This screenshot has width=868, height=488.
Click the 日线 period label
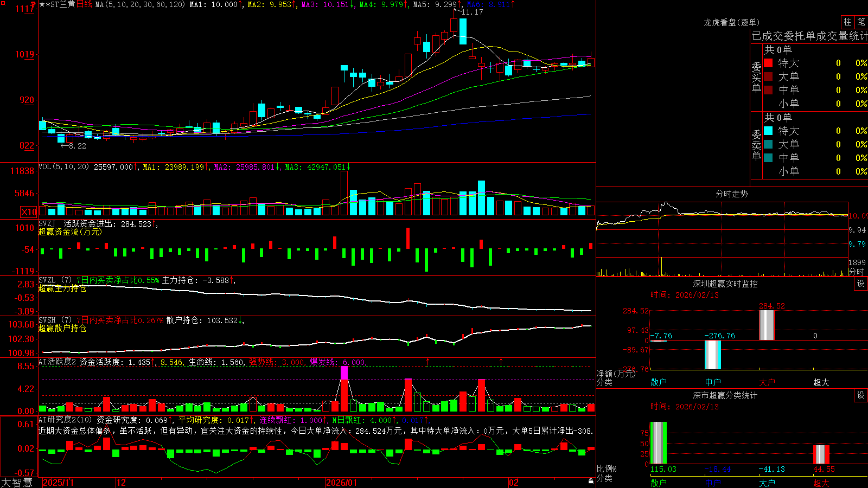pyautogui.click(x=84, y=4)
